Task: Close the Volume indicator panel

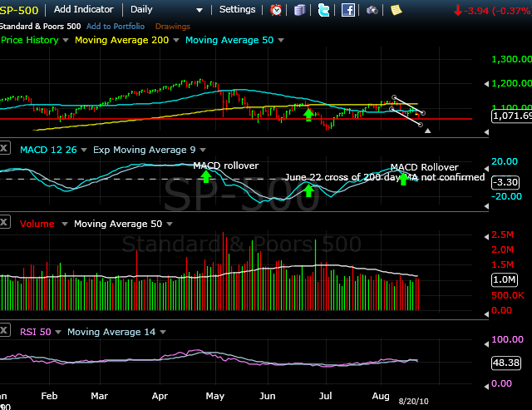Action: pos(4,224)
